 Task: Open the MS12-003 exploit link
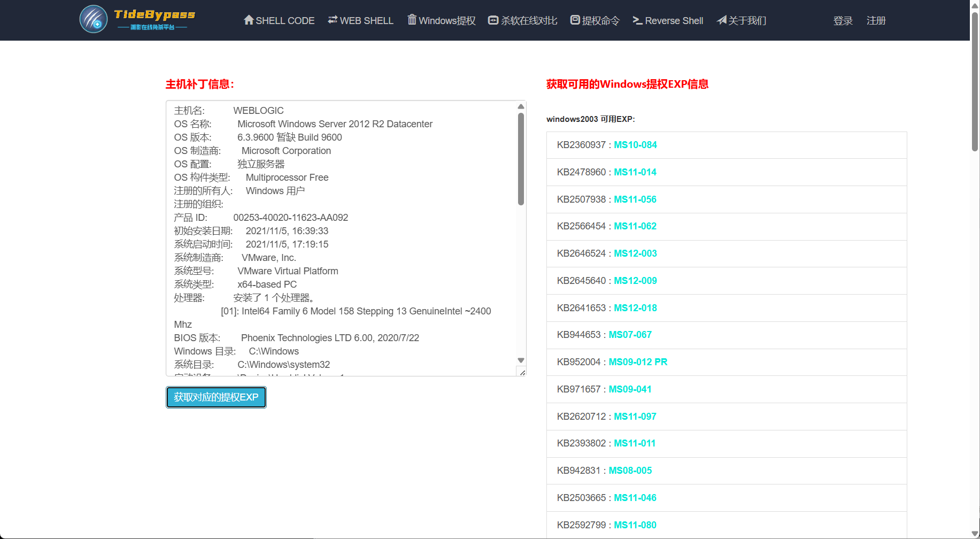pos(635,253)
